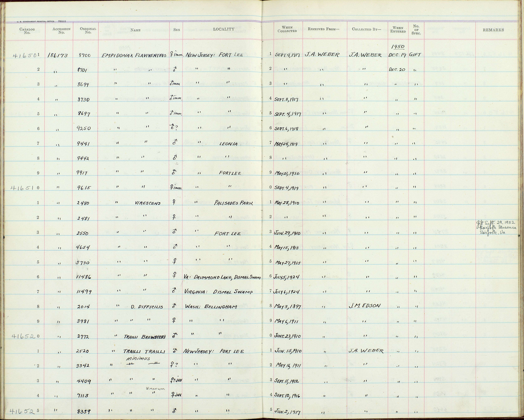Click the species name 'Virescens'
The image size is (524, 420).
tap(148, 203)
